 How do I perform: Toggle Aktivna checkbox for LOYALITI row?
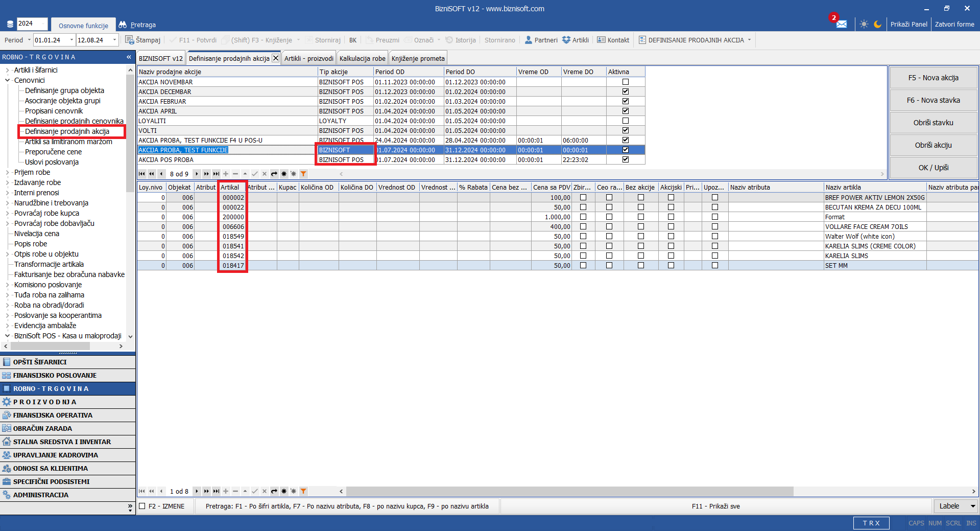(x=625, y=121)
